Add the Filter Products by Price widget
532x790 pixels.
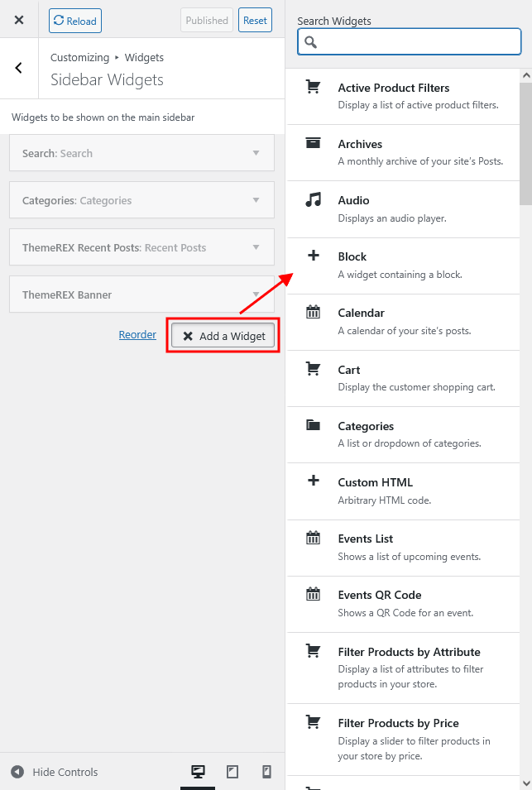tap(403, 739)
